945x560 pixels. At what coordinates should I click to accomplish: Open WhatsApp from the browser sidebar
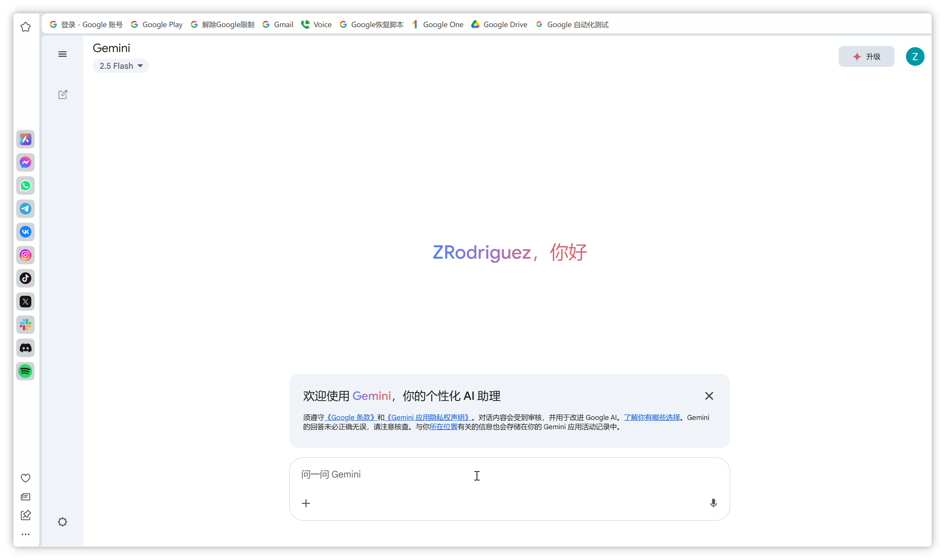(25, 186)
